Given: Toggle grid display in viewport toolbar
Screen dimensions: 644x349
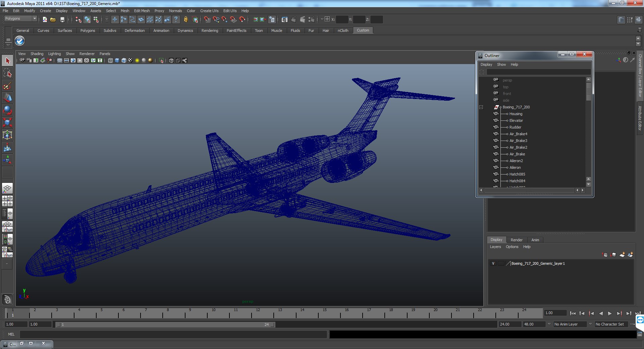Looking at the screenshot, I should point(60,60).
